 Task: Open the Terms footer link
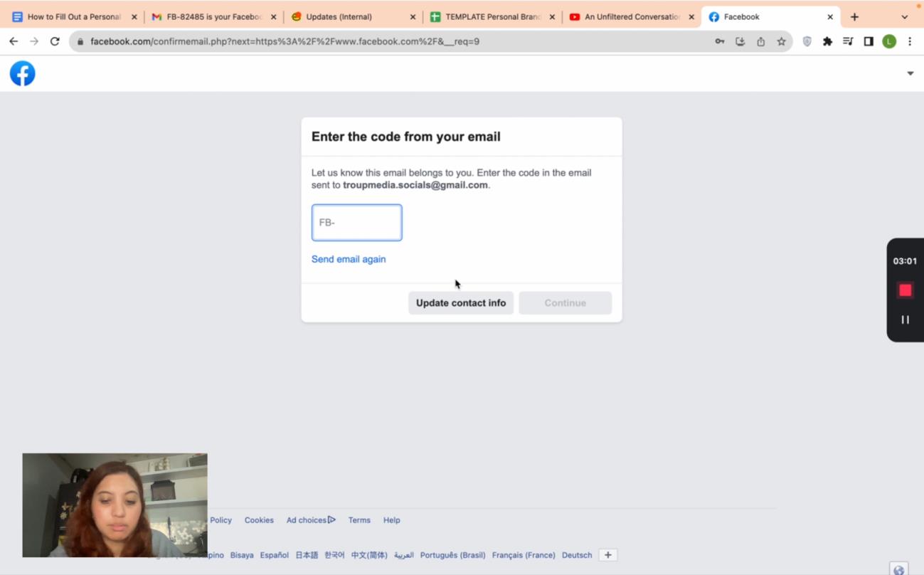pyautogui.click(x=359, y=520)
